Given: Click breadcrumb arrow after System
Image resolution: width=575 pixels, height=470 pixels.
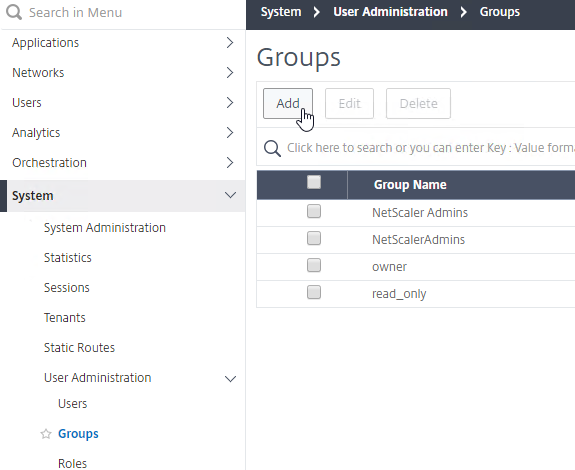Looking at the screenshot, I should tap(316, 12).
